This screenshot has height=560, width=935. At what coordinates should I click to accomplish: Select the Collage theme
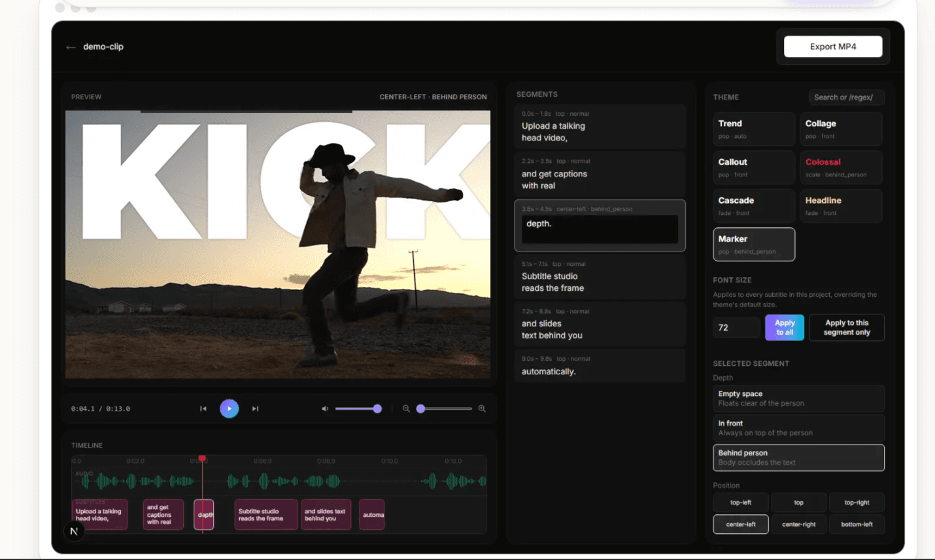click(841, 129)
